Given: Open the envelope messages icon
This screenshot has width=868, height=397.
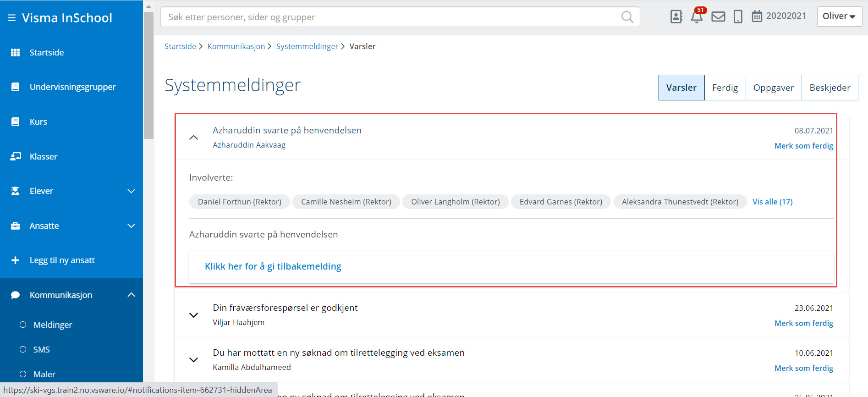Looking at the screenshot, I should (x=718, y=17).
